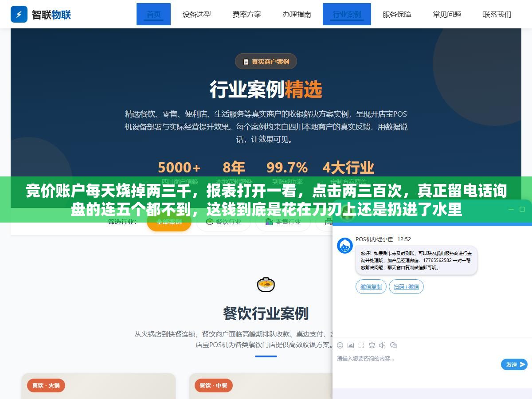Click the 智联物联 lightning logo icon
The width and height of the screenshot is (532, 399).
pos(19,14)
